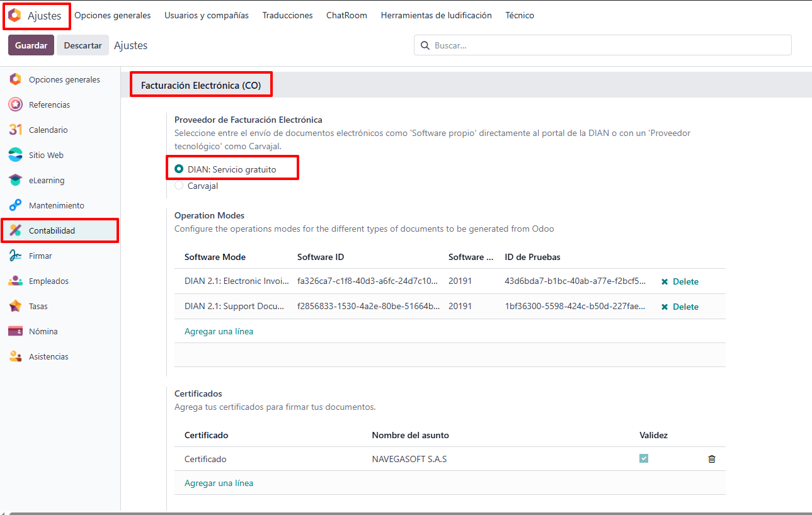Viewport: 812px width, 515px height.
Task: Click the Validez column header
Action: coord(653,435)
